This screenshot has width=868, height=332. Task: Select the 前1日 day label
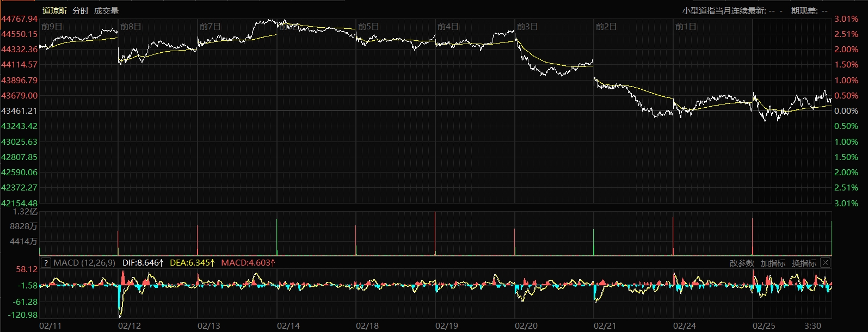686,27
